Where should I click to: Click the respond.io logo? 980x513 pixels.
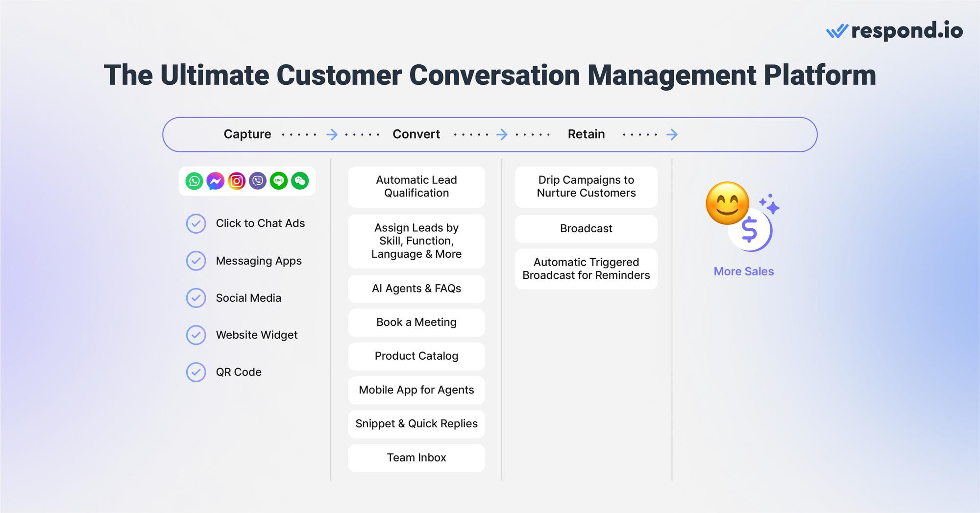pyautogui.click(x=894, y=31)
